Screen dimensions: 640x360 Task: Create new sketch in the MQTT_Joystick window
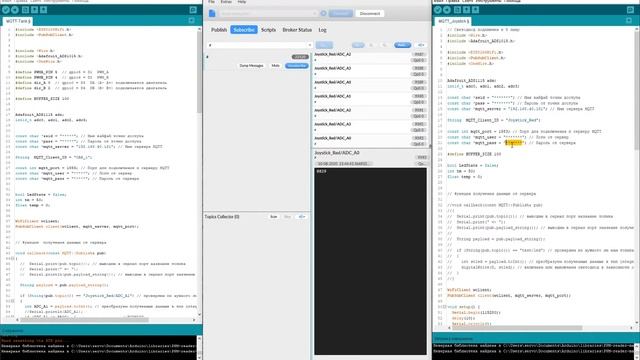457,9
